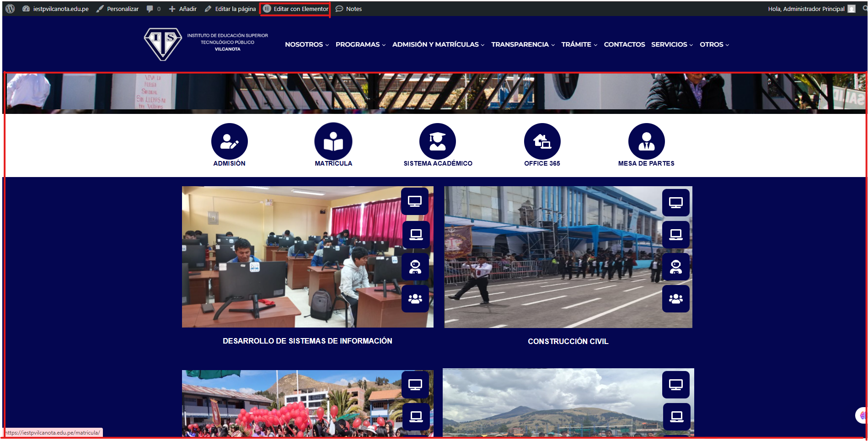Image resolution: width=868 pixels, height=441 pixels.
Task: Open the Personalizar customizer link
Action: pyautogui.click(x=118, y=9)
